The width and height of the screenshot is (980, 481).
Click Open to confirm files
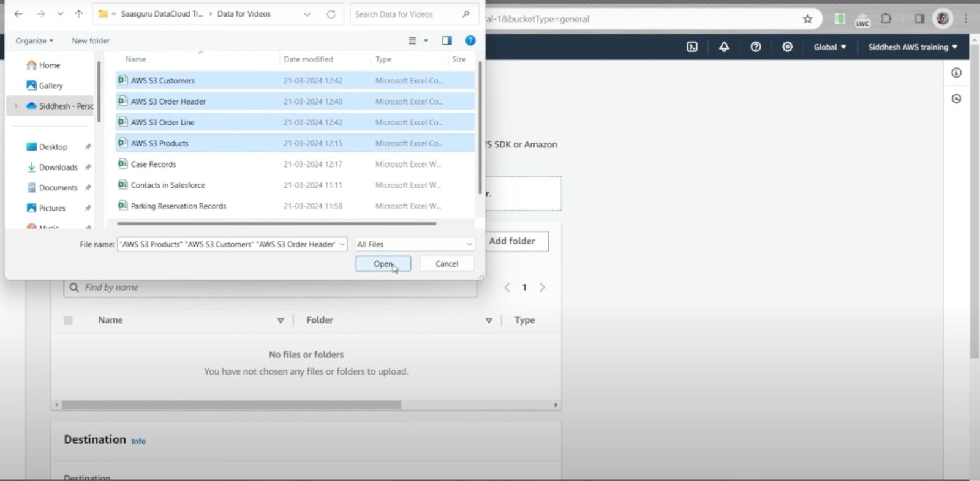pos(383,264)
